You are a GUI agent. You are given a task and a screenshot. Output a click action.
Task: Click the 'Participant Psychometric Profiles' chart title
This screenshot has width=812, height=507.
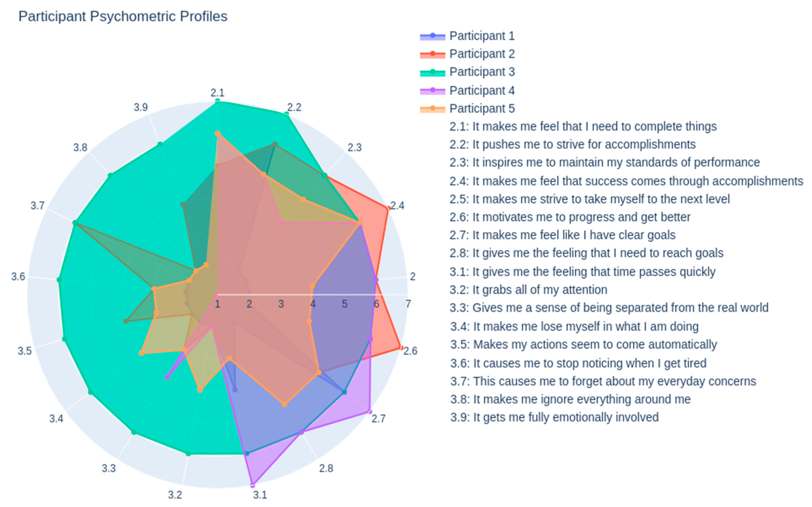click(123, 16)
